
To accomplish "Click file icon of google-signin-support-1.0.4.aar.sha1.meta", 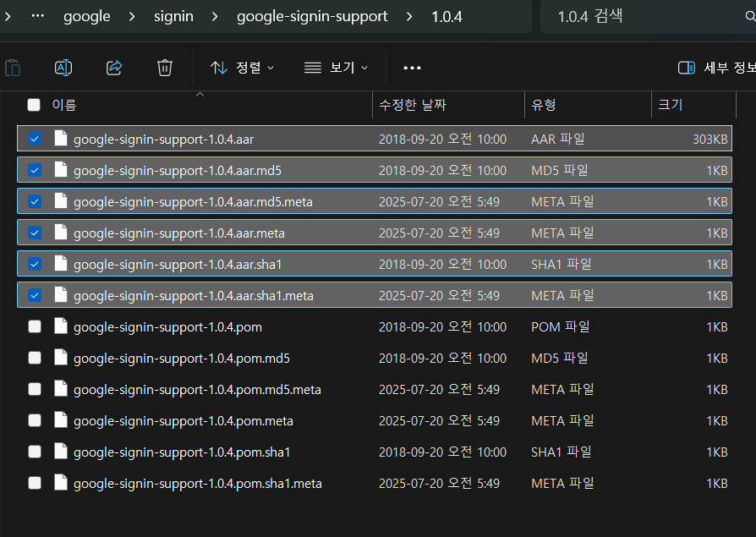I will (x=61, y=294).
